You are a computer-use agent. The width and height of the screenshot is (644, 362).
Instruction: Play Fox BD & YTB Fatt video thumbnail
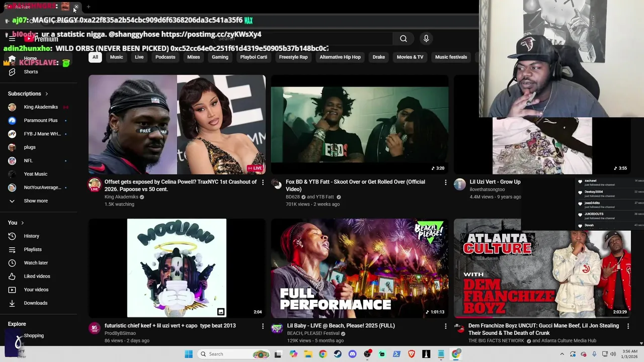pos(360,125)
